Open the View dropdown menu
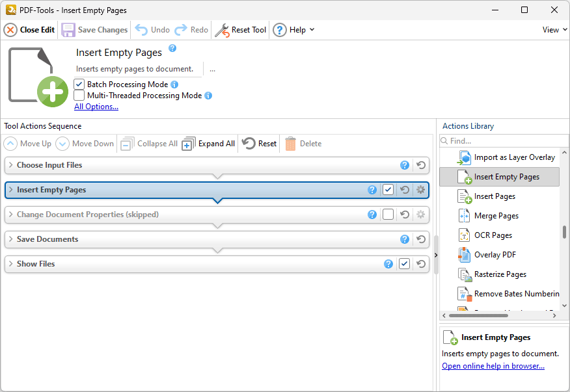 [x=555, y=30]
